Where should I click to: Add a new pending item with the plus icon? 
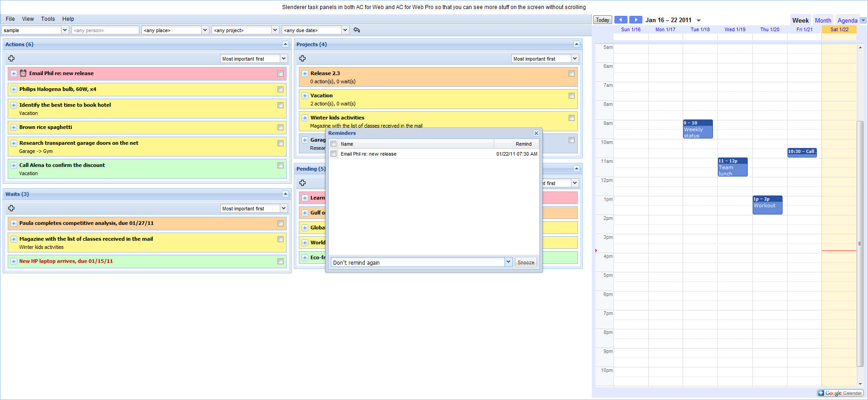302,183
